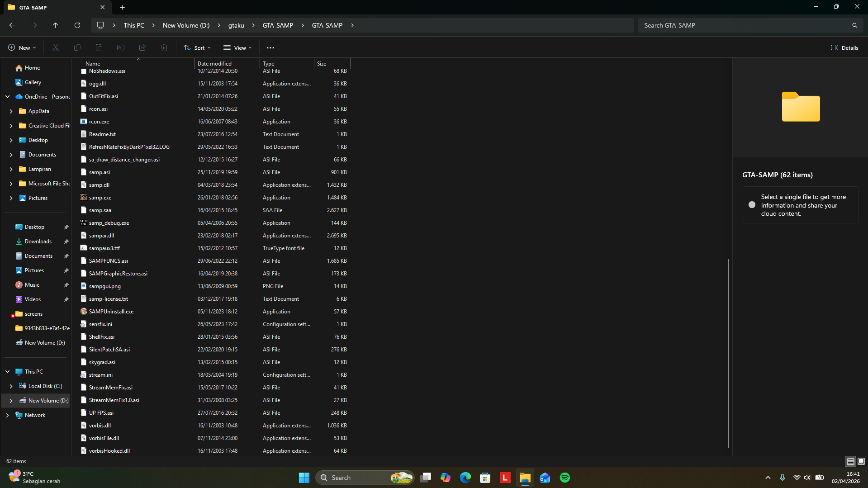Switch to large thumbnails view icon
868x488 pixels.
(x=861, y=461)
